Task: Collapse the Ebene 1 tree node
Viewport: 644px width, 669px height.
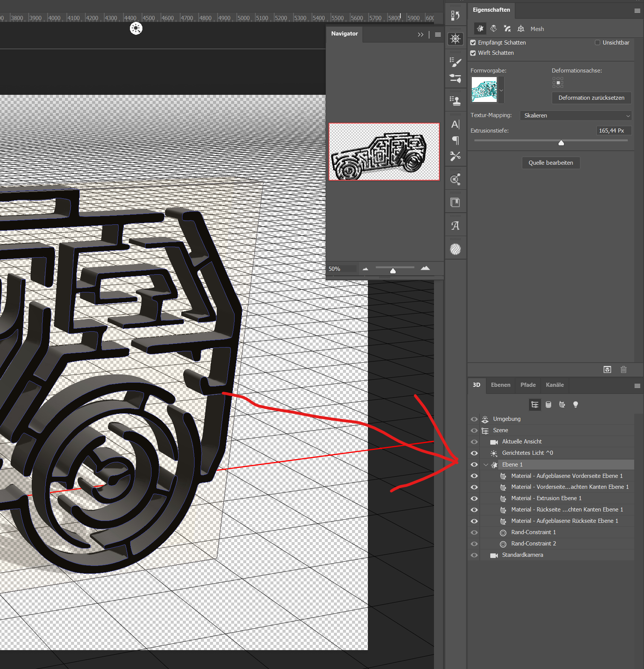Action: click(x=486, y=465)
